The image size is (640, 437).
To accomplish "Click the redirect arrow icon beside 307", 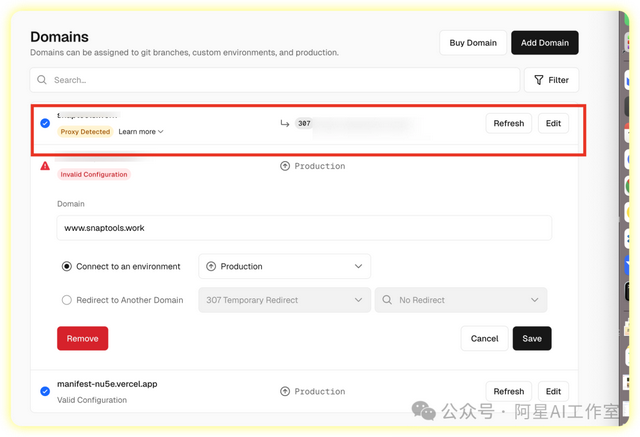I will click(x=285, y=123).
